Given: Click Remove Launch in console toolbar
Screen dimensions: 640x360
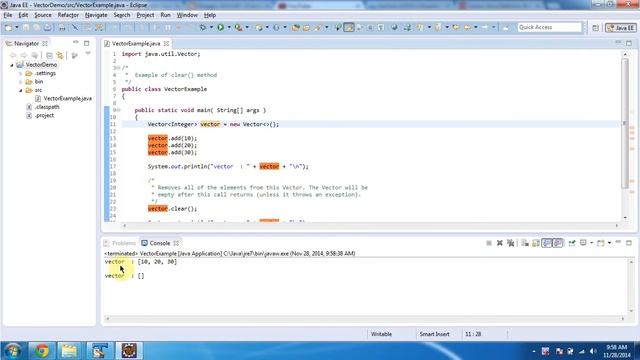Looking at the screenshot, I should pyautogui.click(x=500, y=243).
